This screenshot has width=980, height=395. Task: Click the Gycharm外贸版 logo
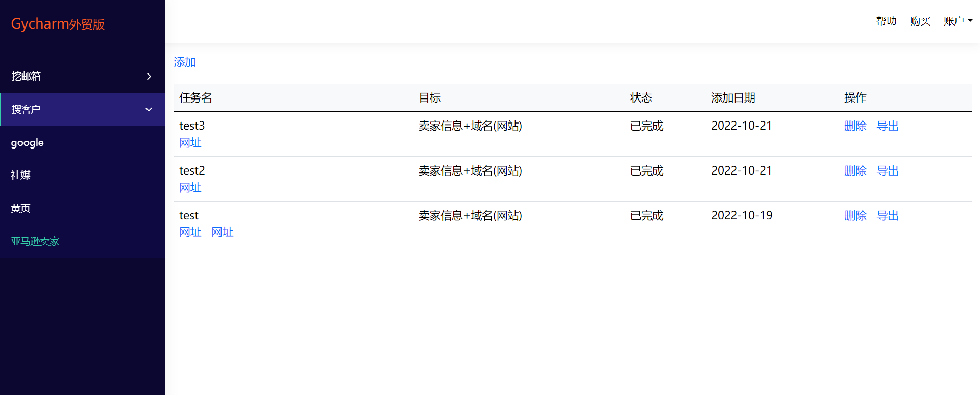coord(58,24)
